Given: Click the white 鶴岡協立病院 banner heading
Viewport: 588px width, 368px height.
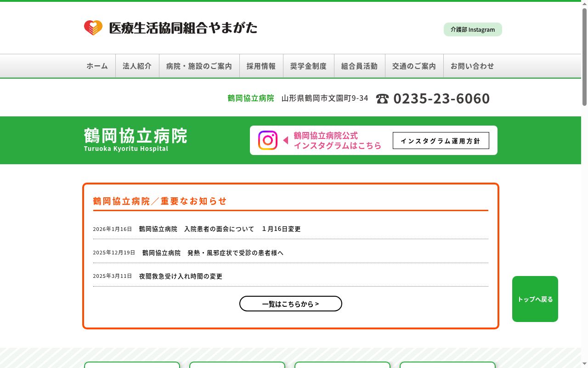Looking at the screenshot, I should pos(136,136).
